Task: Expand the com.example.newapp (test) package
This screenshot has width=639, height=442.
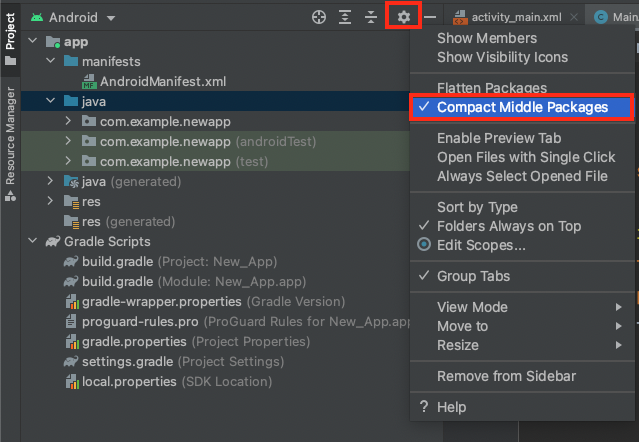Action: [x=68, y=161]
